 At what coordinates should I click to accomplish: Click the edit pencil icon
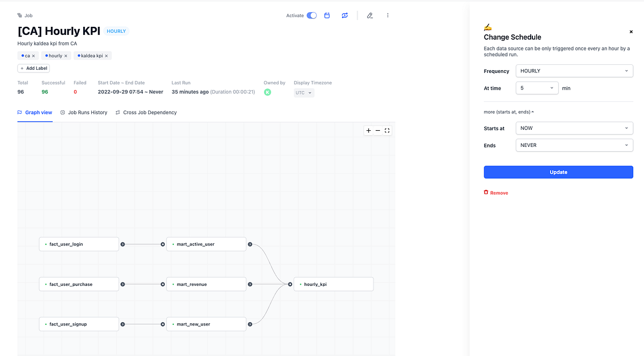pos(370,16)
